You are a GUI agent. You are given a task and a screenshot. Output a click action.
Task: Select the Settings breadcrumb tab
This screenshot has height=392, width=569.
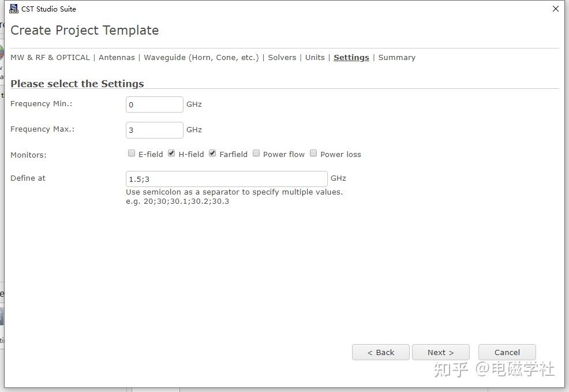click(x=351, y=58)
